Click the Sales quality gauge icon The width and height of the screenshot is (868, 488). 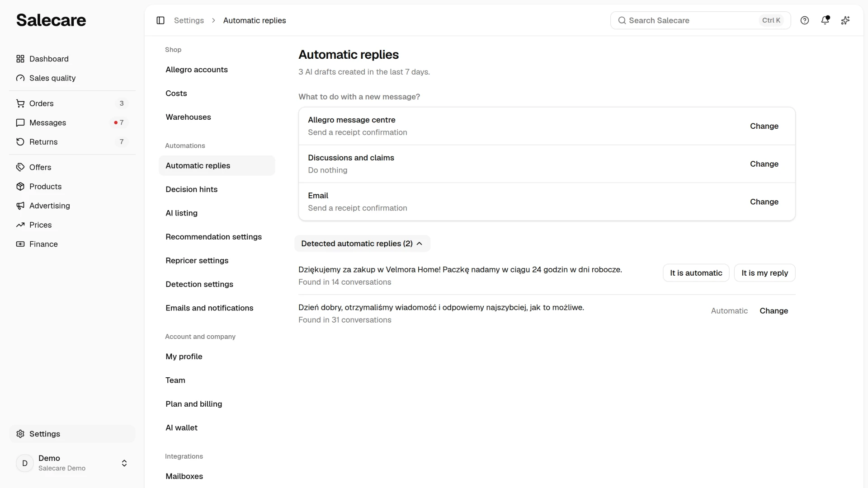pos(20,78)
